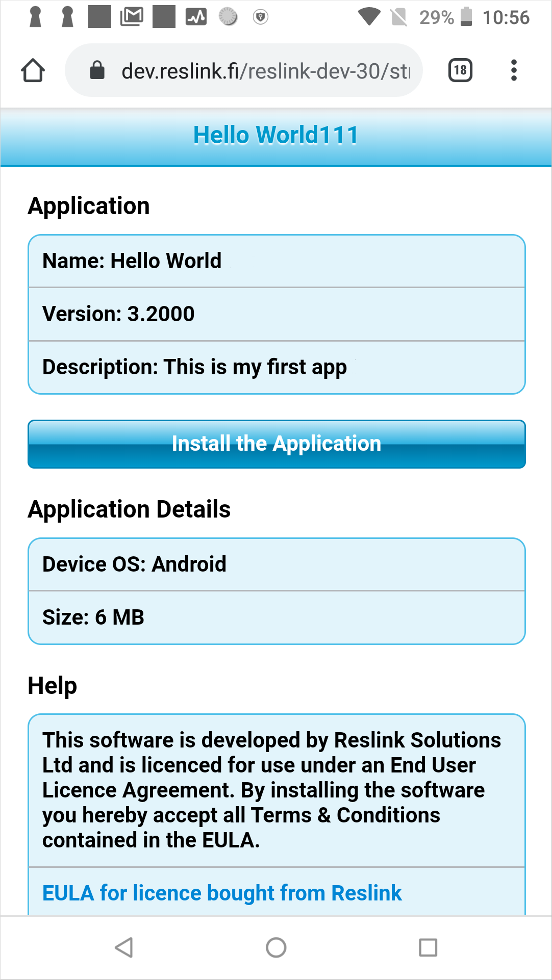
Task: Tap the activity monitor notification icon
Action: (x=196, y=17)
